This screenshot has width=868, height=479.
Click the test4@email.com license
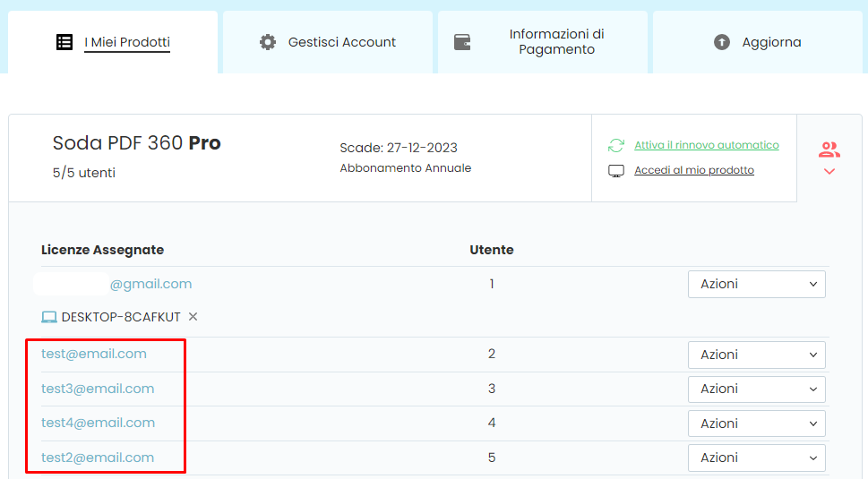pyautogui.click(x=98, y=423)
